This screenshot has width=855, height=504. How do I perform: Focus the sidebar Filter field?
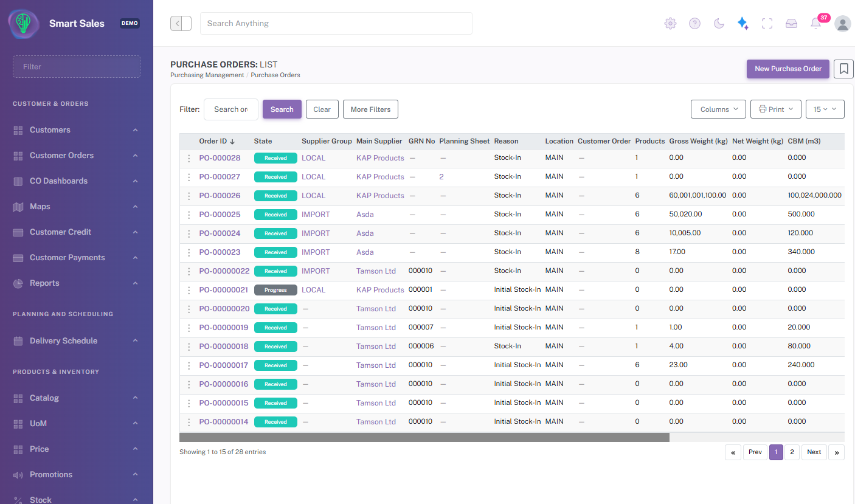77,67
